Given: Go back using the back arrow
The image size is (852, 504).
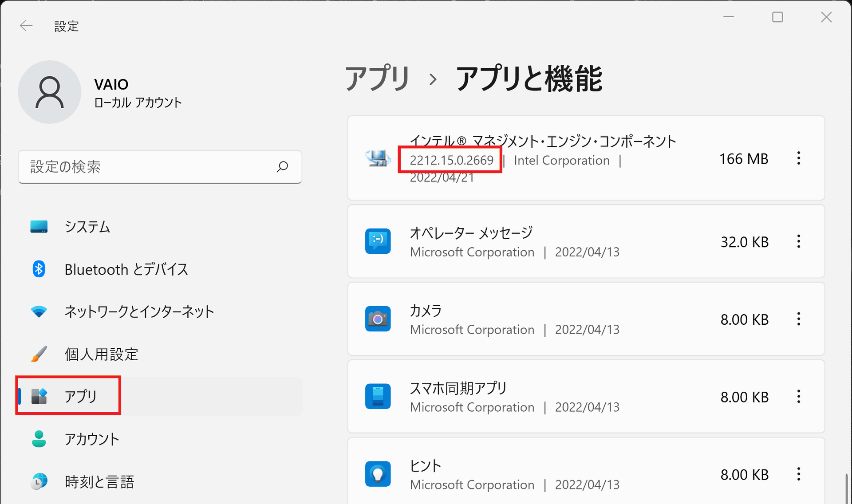Looking at the screenshot, I should [x=26, y=26].
